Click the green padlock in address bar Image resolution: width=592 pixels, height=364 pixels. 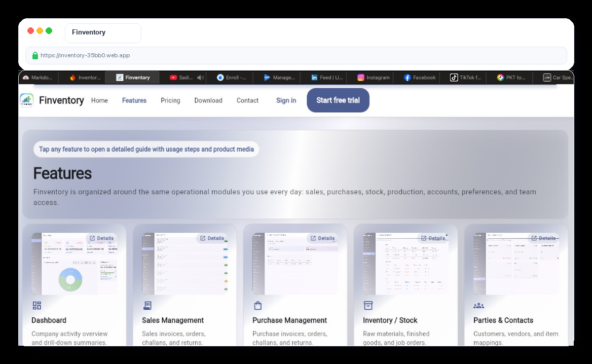35,55
